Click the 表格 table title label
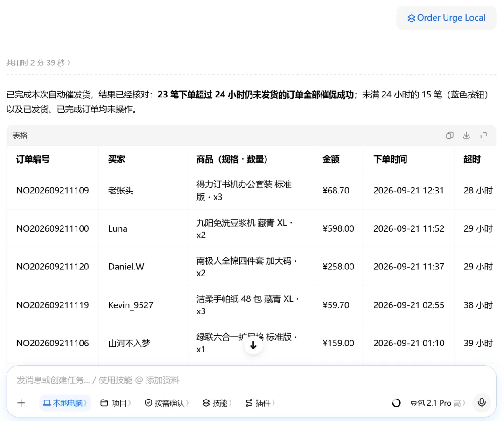Viewport: 504px width, 421px height. coord(20,136)
